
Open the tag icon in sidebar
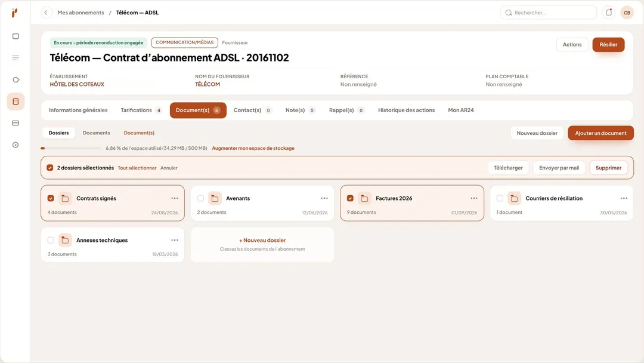(16, 80)
